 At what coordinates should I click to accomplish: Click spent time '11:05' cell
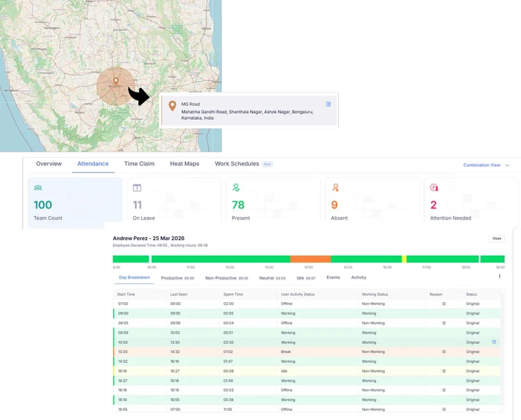(x=227, y=410)
